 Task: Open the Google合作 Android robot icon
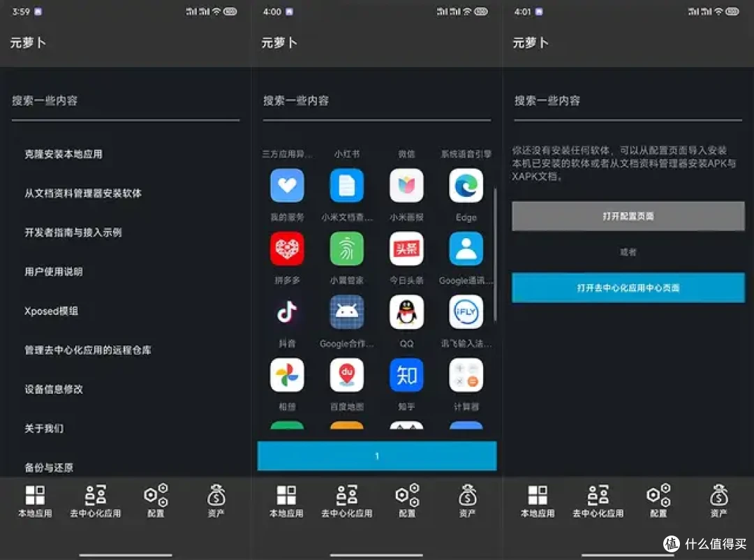[347, 312]
